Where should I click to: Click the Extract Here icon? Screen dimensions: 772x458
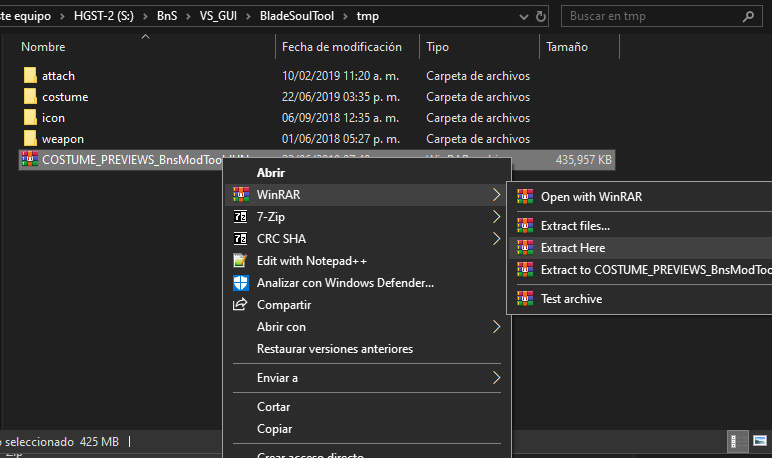(x=525, y=248)
